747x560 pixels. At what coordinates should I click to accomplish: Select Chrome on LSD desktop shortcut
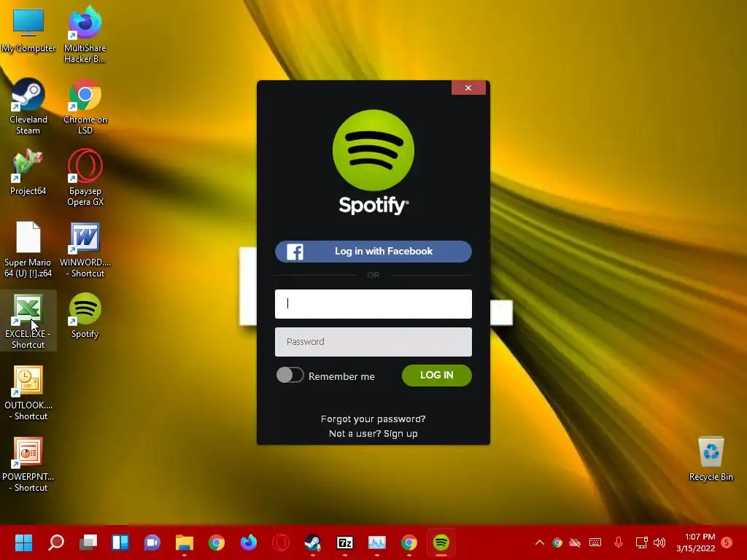pyautogui.click(x=85, y=106)
